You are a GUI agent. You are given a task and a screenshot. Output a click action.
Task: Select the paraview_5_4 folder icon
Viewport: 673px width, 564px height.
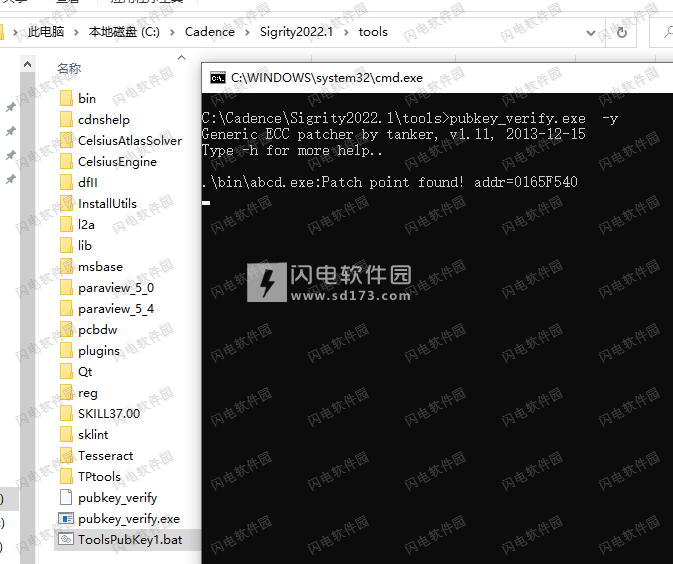(x=66, y=309)
